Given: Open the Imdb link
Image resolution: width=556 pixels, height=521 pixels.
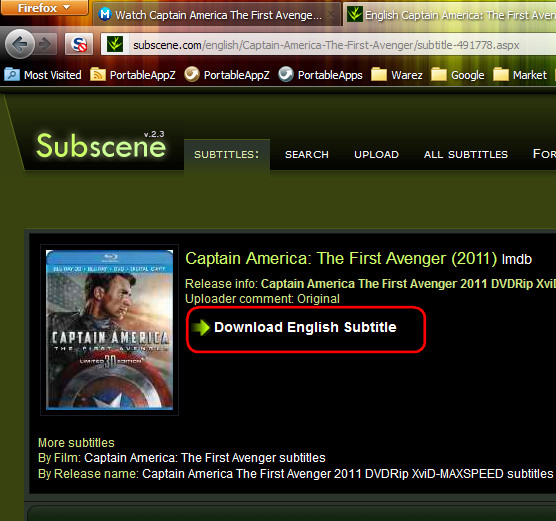Looking at the screenshot, I should [517, 259].
